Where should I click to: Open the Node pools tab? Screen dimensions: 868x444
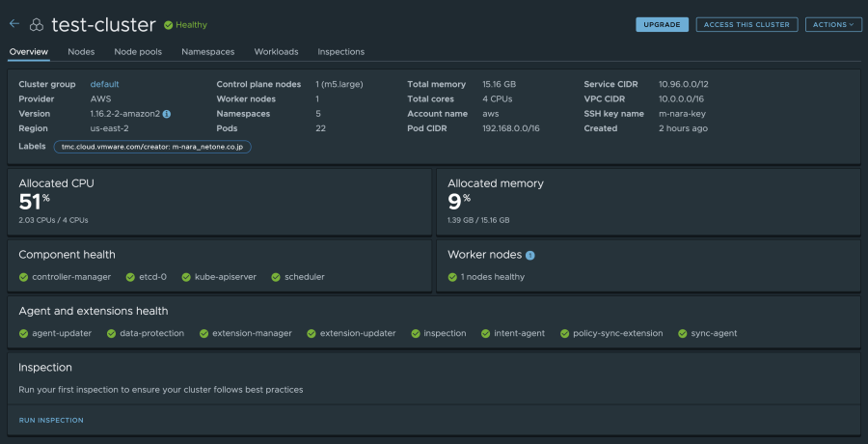(x=138, y=51)
